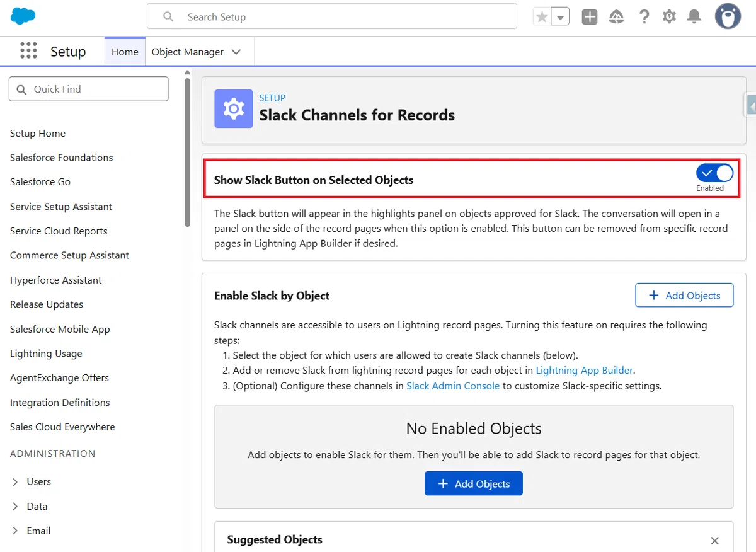Click the Enable Slack by Object heading
This screenshot has width=756, height=552.
(272, 296)
